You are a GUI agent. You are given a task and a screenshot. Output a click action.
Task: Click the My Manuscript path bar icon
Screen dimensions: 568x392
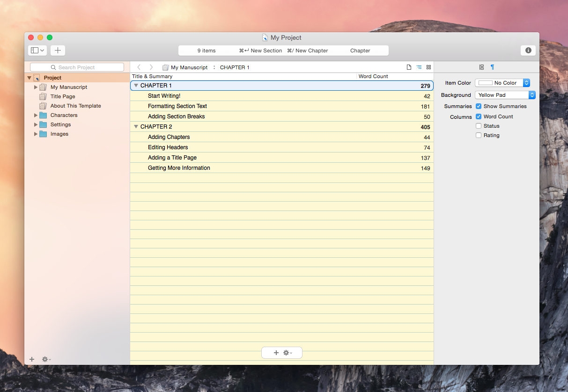[165, 67]
